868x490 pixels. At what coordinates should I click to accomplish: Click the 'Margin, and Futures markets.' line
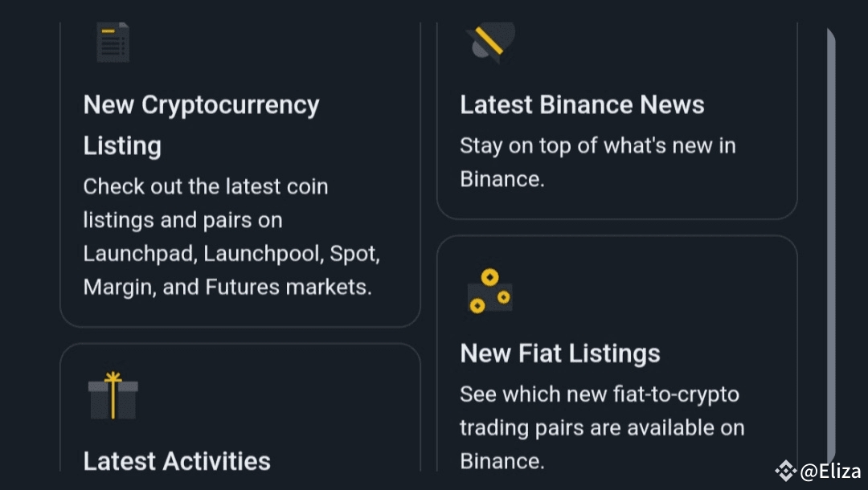click(227, 287)
